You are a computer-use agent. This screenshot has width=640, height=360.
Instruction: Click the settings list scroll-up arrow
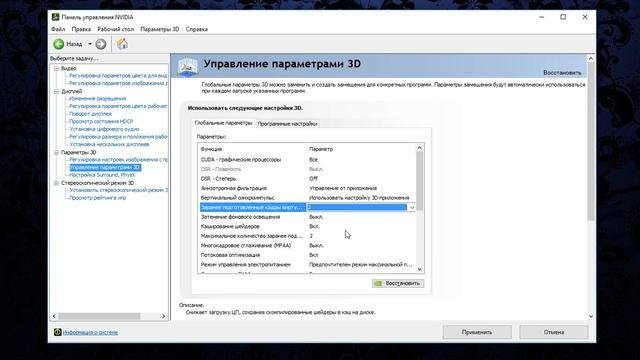[x=420, y=148]
